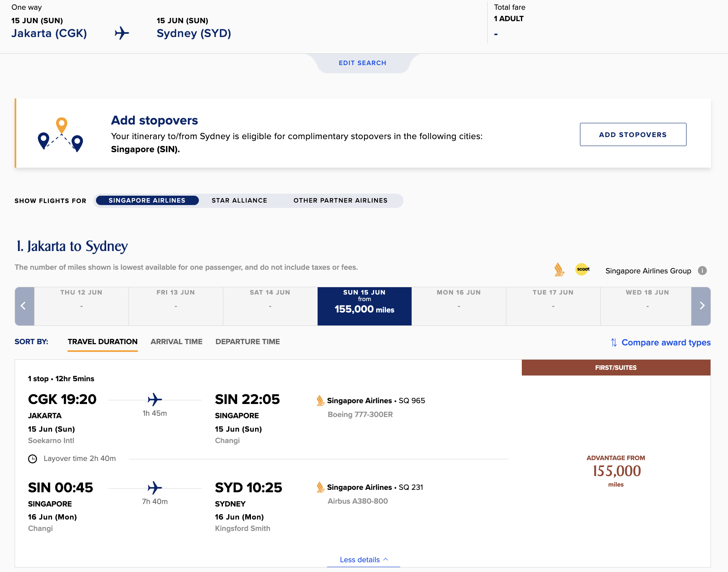The height and width of the screenshot is (572, 728).
Task: Sort results by Arrival Time
Action: click(x=177, y=342)
